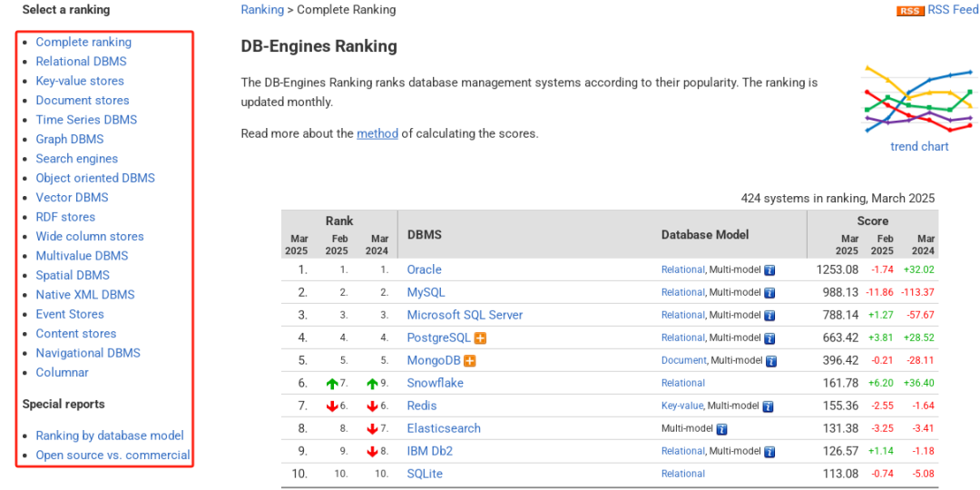Image resolution: width=980 pixels, height=490 pixels.
Task: Open the trend chart text link
Action: 919,146
